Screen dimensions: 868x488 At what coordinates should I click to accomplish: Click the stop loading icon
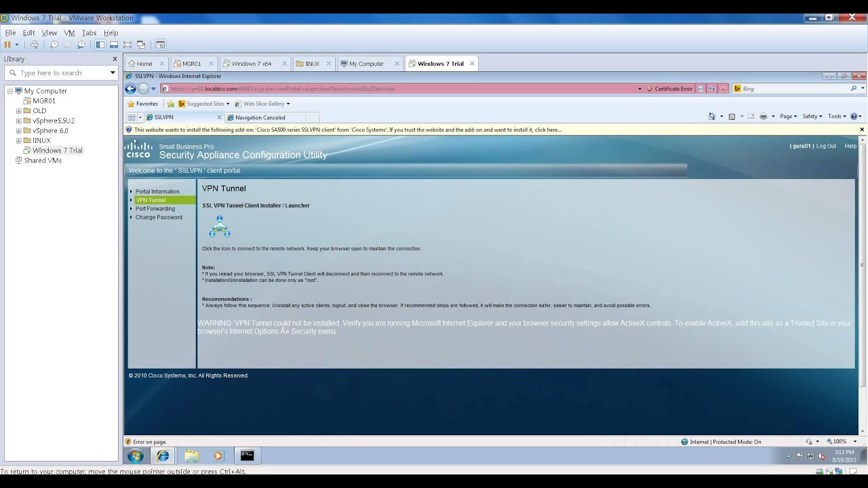pyautogui.click(x=724, y=89)
